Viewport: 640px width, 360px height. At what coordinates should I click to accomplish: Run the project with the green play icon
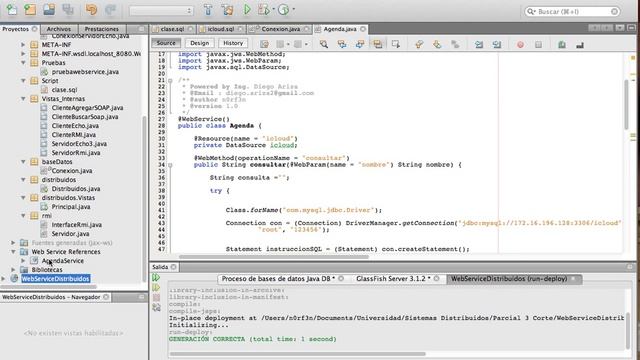247,10
